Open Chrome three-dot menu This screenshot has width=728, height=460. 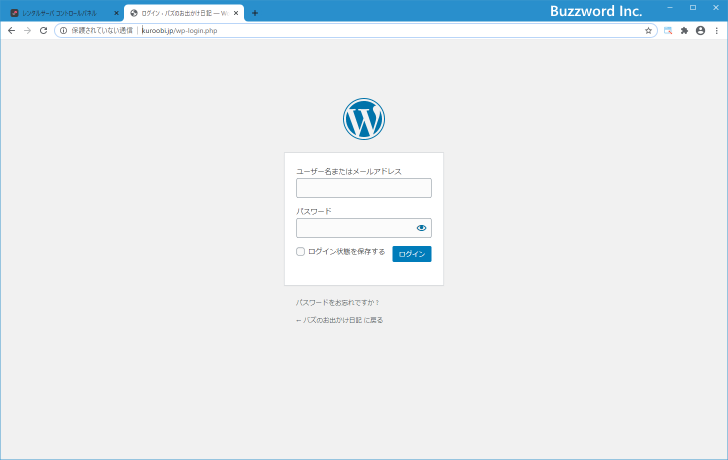(716, 31)
